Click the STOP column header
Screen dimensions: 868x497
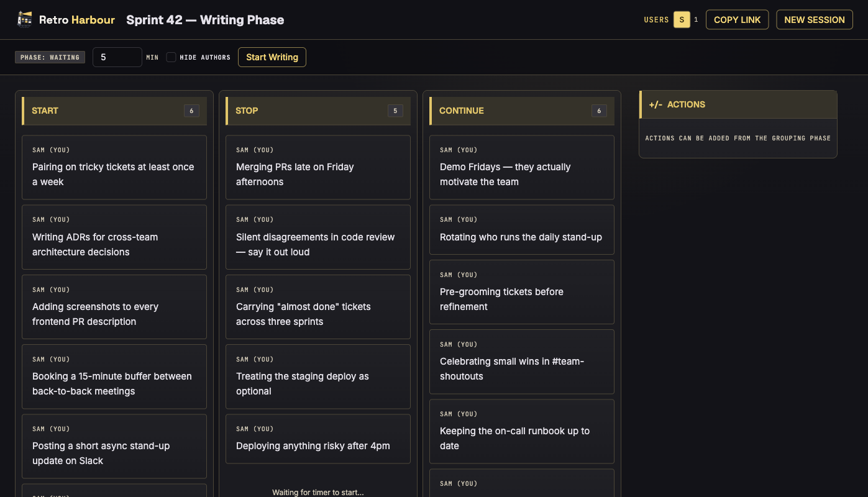pos(318,111)
